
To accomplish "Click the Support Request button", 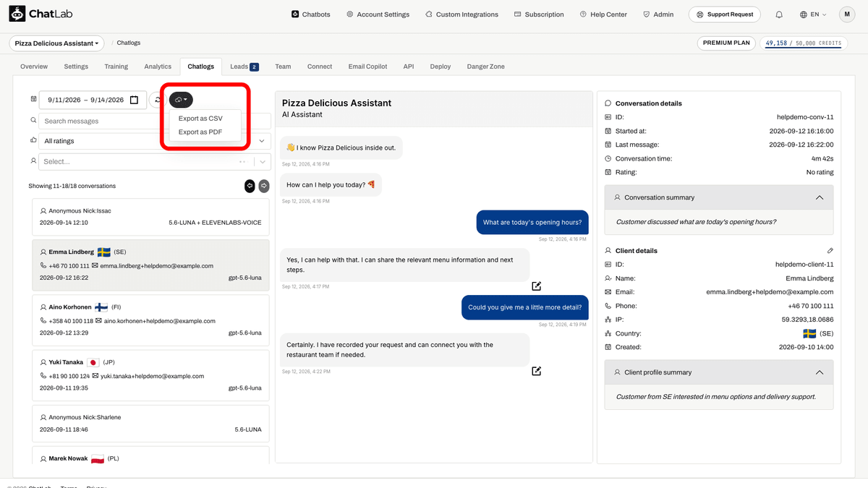I will click(726, 14).
